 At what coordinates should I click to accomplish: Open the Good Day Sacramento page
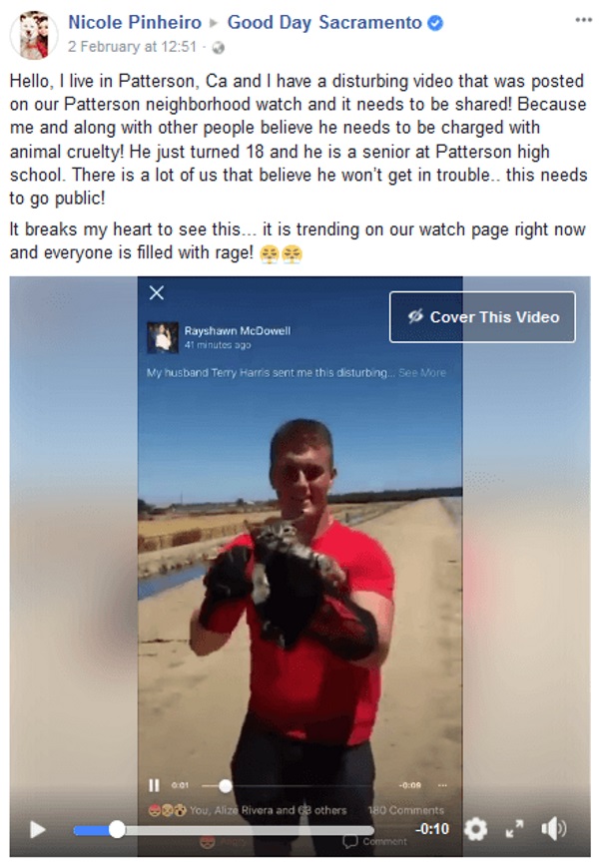324,22
